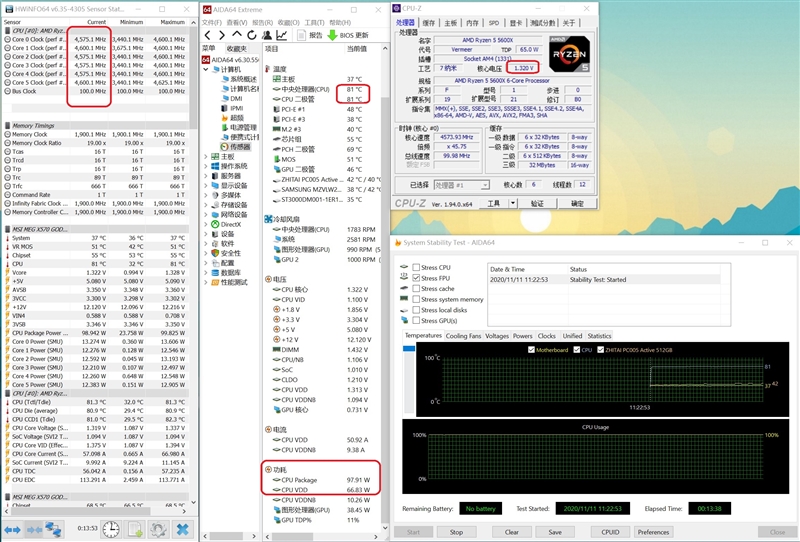
Task: Expand the DirectX tree node
Action: [x=207, y=224]
